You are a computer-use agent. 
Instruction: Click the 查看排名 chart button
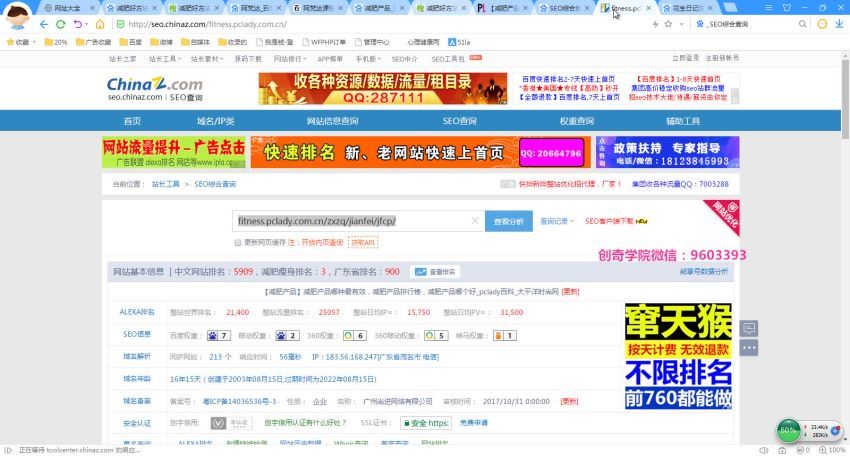tap(435, 272)
